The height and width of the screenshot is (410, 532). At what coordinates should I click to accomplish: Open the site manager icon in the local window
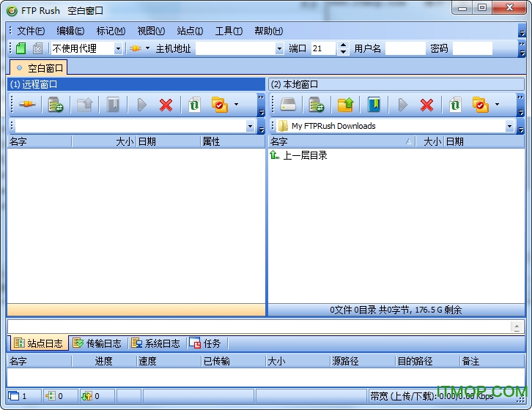click(x=317, y=105)
